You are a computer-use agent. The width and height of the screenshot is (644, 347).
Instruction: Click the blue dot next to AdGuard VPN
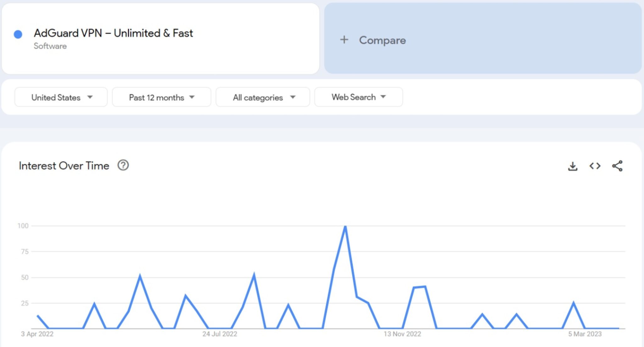pos(18,34)
